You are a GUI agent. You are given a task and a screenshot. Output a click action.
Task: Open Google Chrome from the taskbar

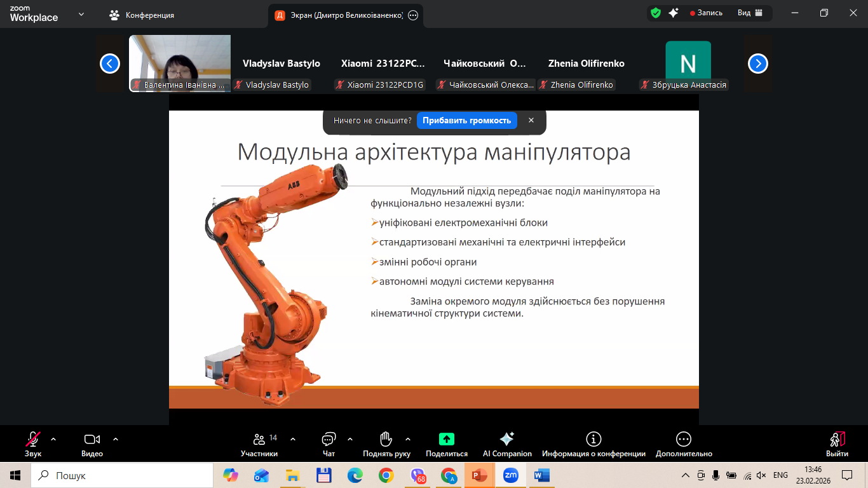(386, 475)
